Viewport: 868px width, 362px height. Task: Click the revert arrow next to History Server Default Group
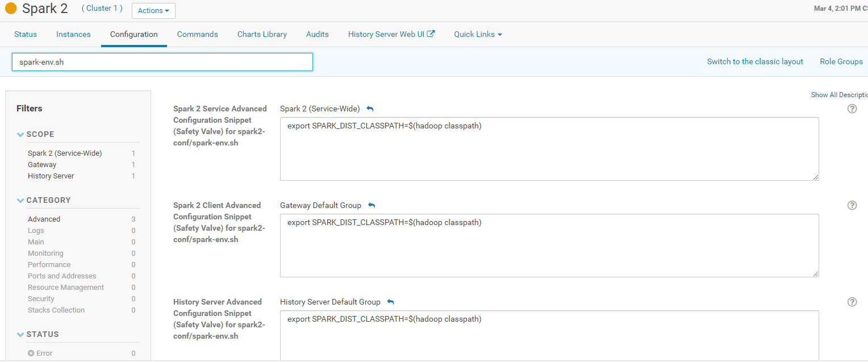click(390, 302)
